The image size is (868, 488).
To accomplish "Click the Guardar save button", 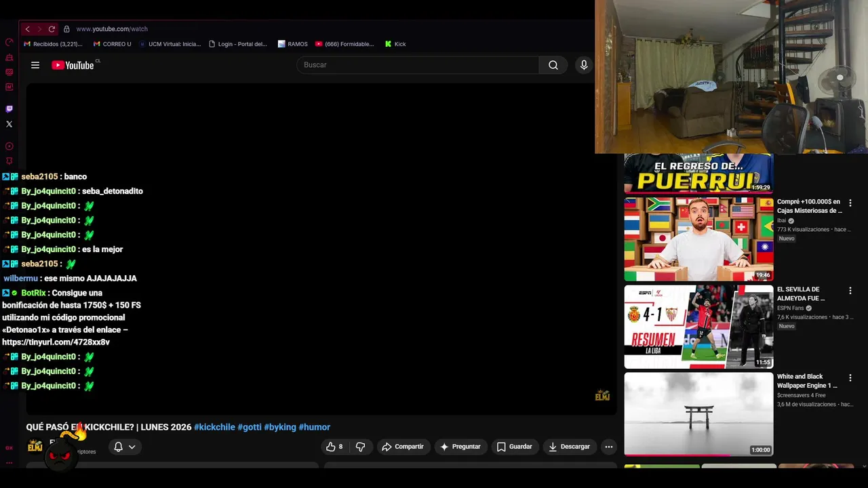I will pyautogui.click(x=515, y=447).
